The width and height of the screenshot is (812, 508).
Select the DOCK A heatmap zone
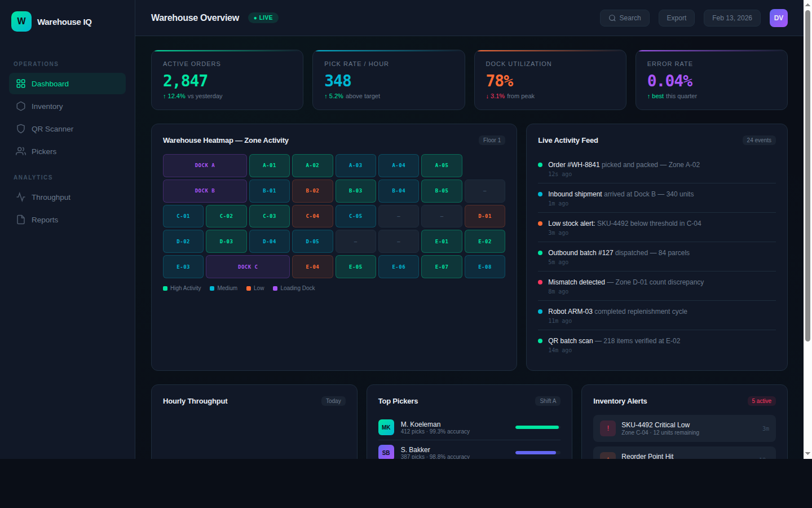click(205, 165)
